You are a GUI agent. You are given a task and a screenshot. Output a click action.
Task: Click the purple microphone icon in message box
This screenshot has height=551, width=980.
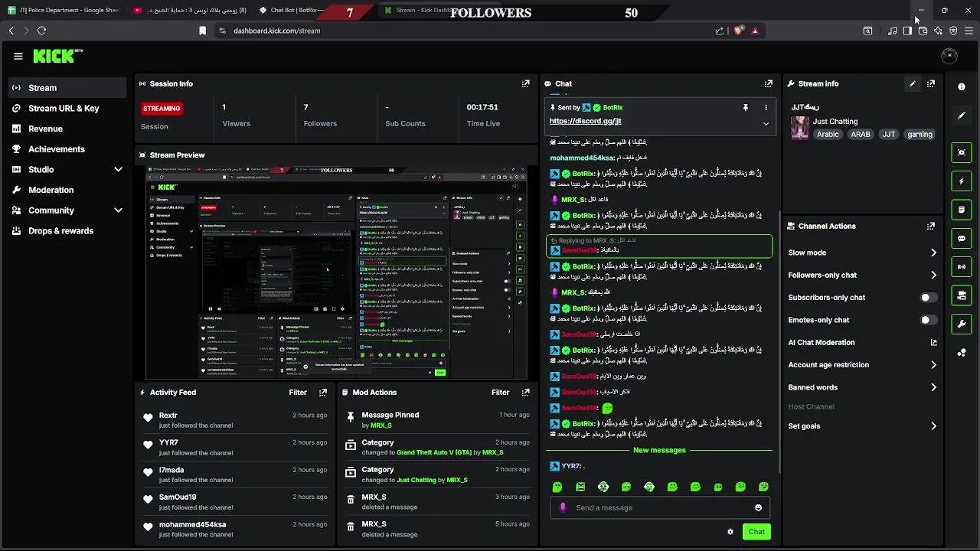(563, 507)
